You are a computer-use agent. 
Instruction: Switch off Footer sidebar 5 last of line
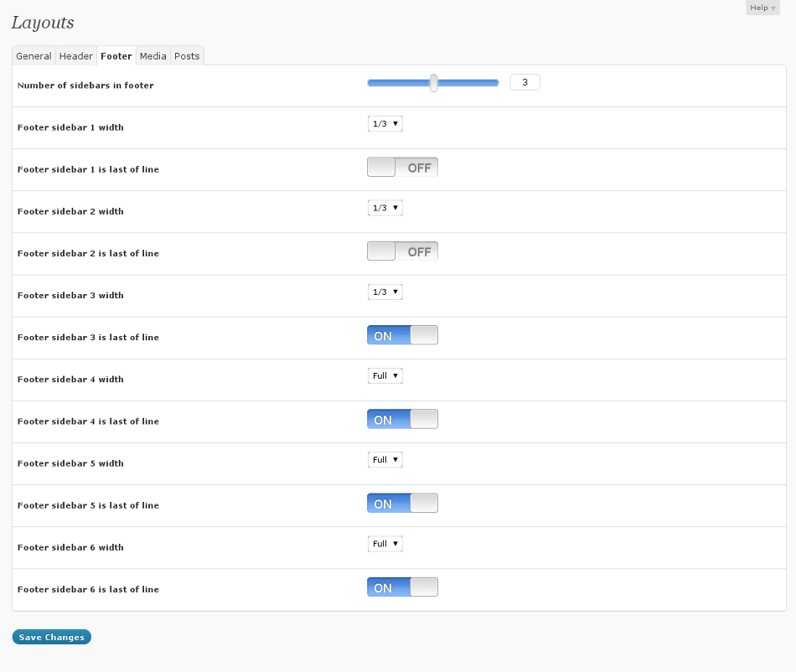click(x=402, y=503)
